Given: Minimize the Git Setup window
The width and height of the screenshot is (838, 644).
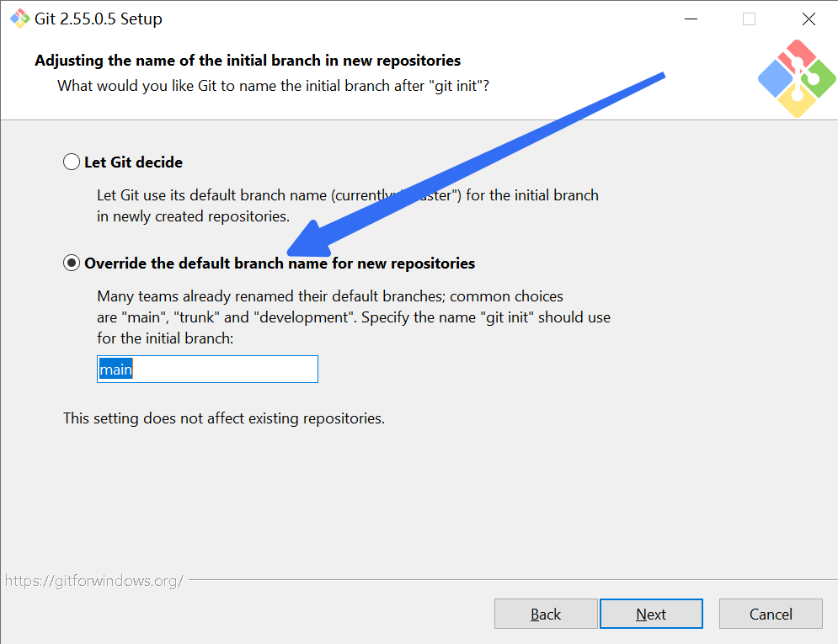Looking at the screenshot, I should coord(691,19).
